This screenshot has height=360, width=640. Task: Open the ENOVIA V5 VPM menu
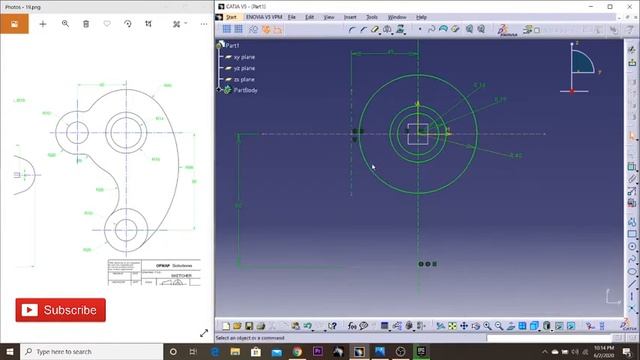[x=264, y=17]
